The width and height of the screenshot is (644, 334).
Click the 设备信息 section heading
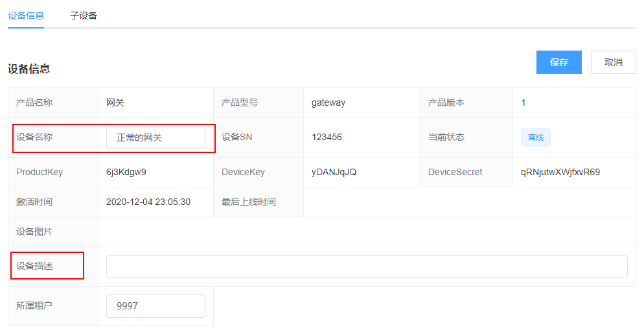point(29,68)
